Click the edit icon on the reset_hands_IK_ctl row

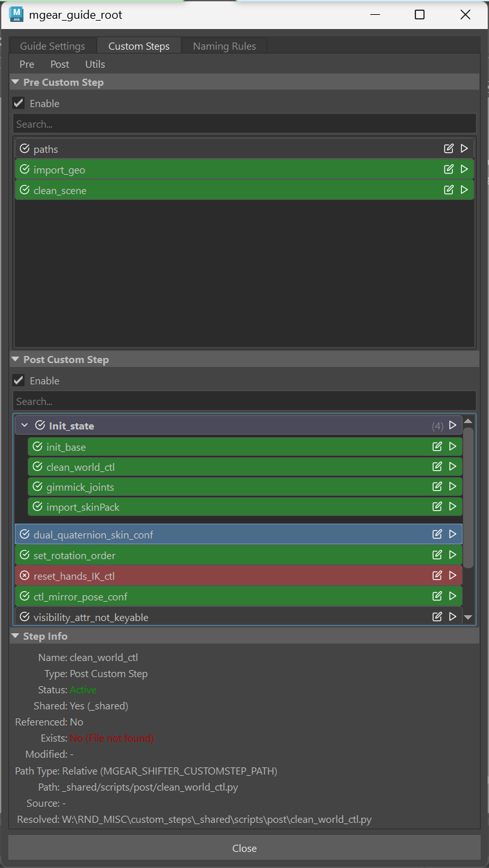pyautogui.click(x=437, y=575)
